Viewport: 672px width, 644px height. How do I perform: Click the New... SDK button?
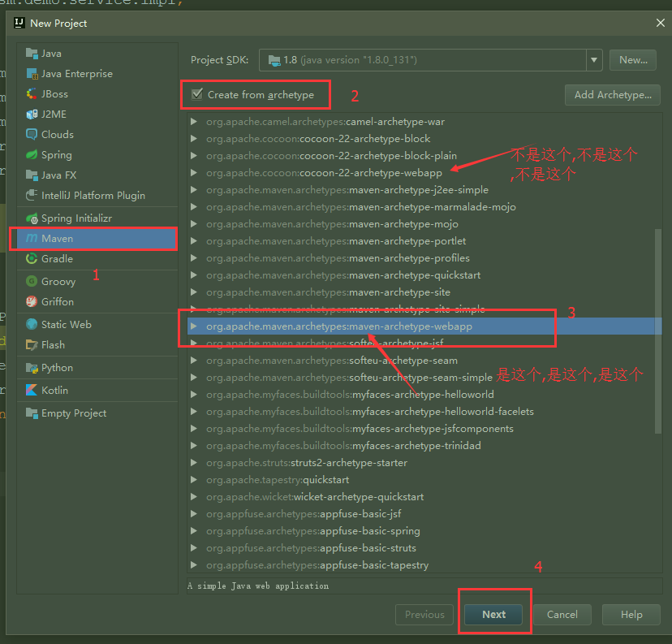coord(633,60)
